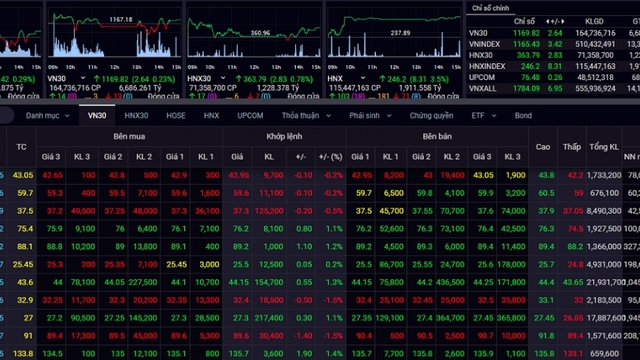640x360 pixels.
Task: Click the Chỉ số column header in Chỉ số chính
Action: pos(524,21)
